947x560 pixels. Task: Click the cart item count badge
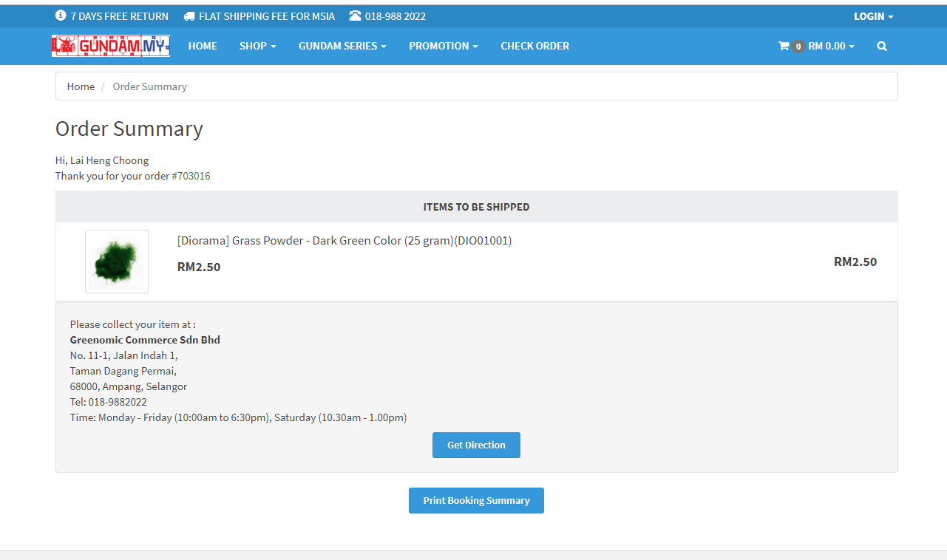pos(798,47)
